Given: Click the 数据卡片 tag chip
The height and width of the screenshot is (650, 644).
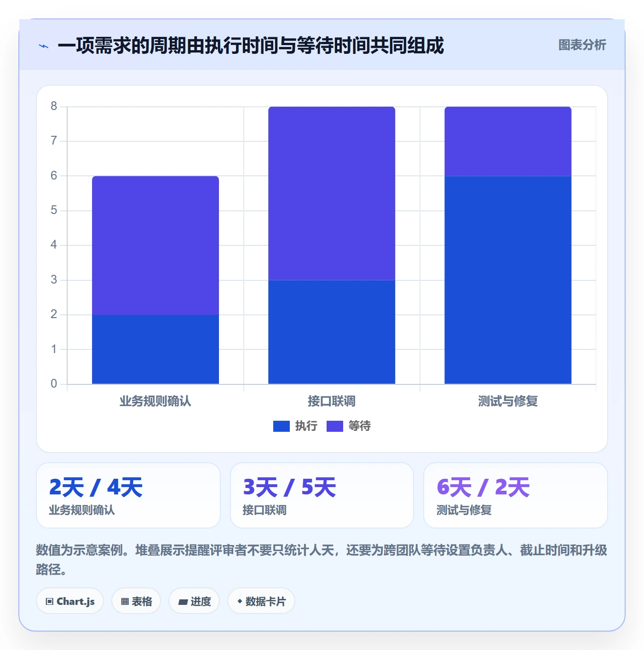Looking at the screenshot, I should coord(261,601).
